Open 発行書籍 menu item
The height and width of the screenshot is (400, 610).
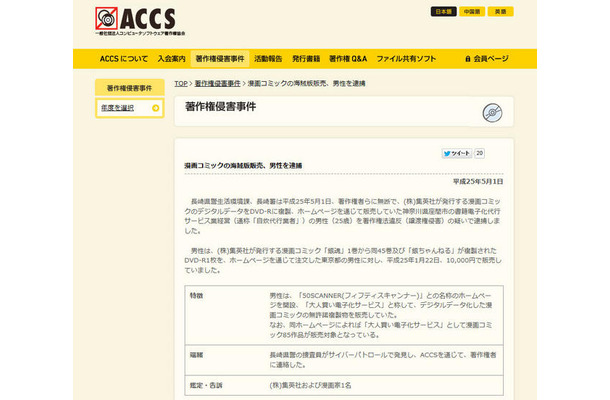(306, 59)
